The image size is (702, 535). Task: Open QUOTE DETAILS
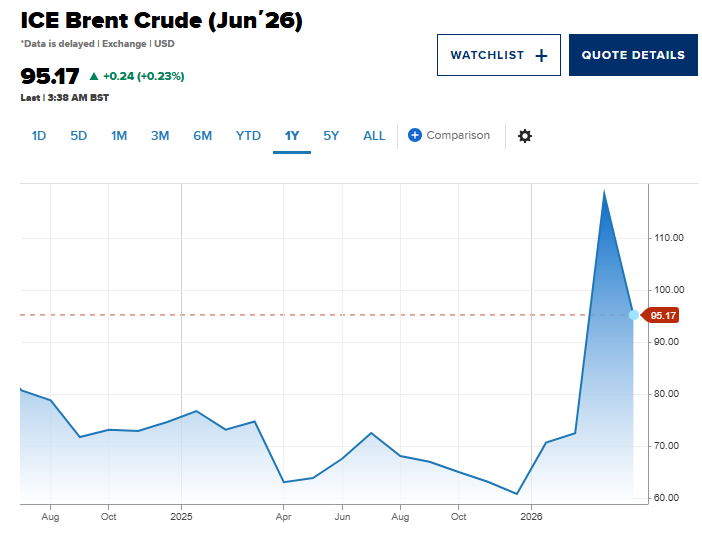(x=633, y=55)
